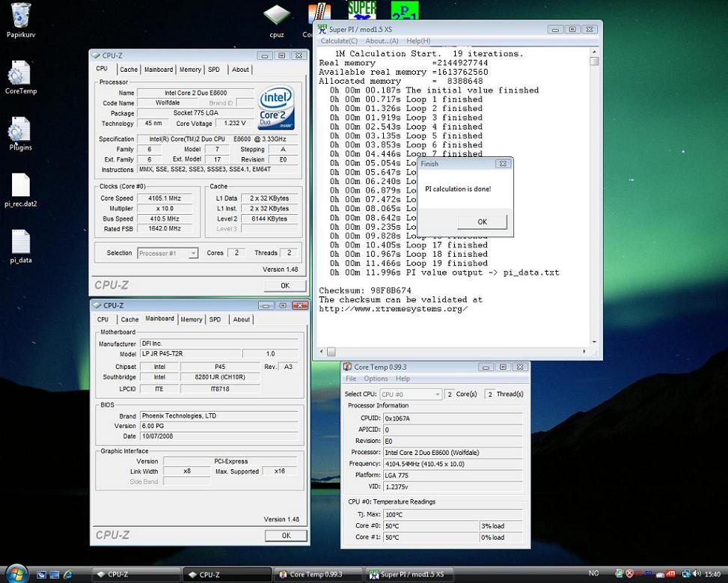The image size is (728, 583).
Task: Click the first CPU-Z taskbar button
Action: coord(135,575)
